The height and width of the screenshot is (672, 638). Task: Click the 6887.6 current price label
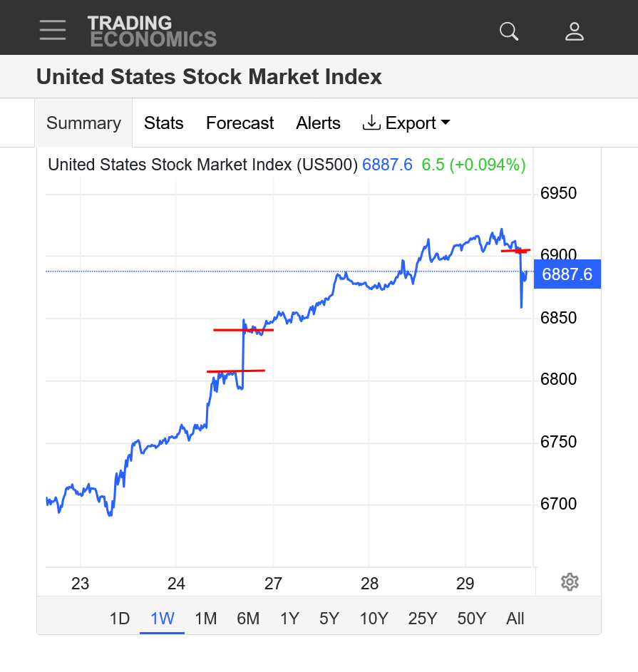[567, 274]
